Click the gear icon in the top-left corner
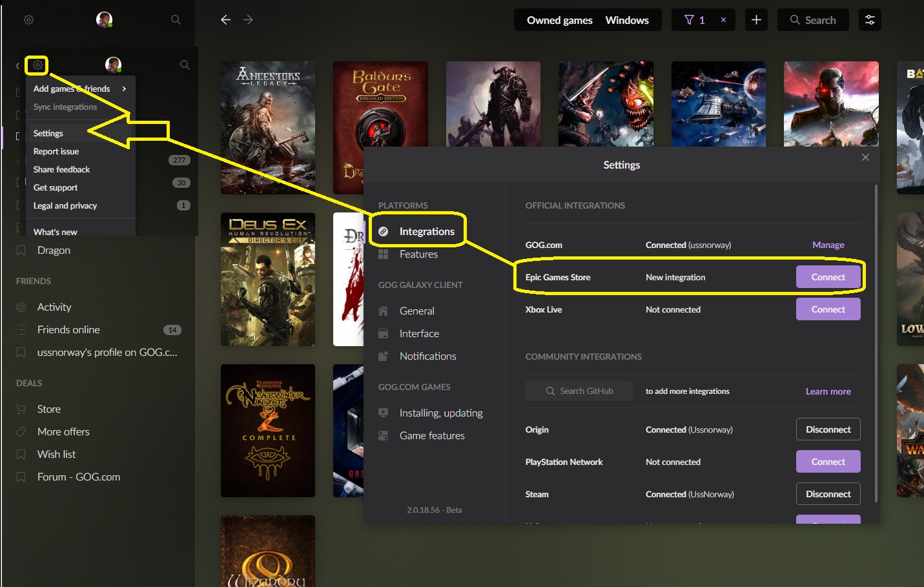924x587 pixels. click(29, 20)
